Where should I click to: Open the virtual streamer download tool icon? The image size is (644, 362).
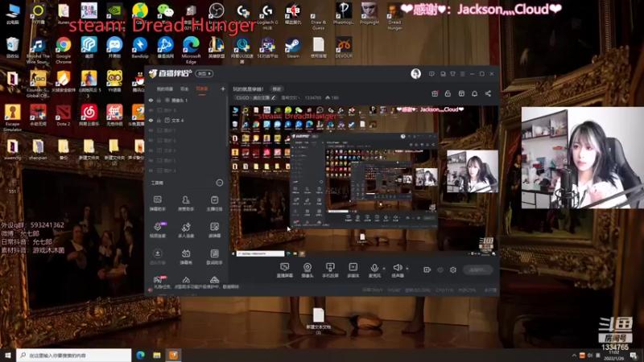pyautogui.click(x=157, y=257)
